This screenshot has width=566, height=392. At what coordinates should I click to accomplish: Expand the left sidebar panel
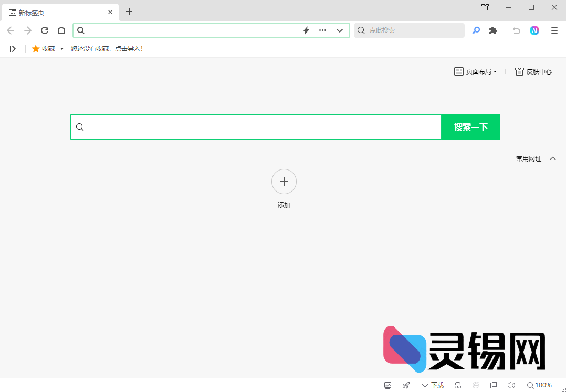point(13,48)
